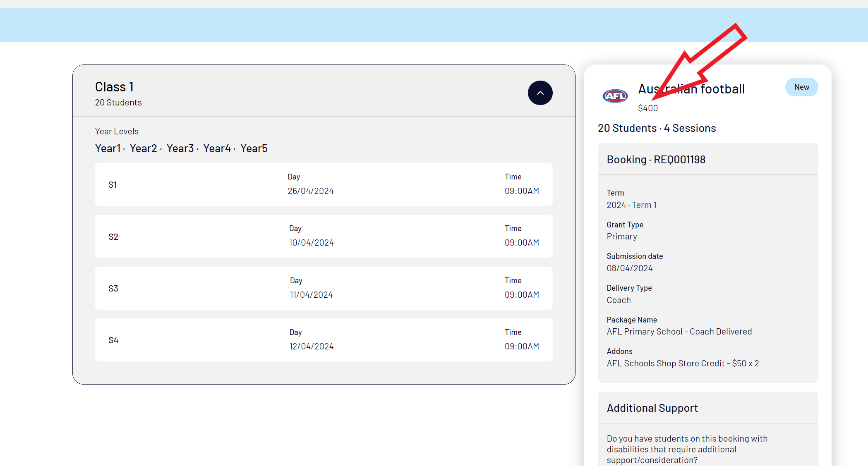Click the Additional Support heading
Image resolution: width=868 pixels, height=466 pixels.
652,408
